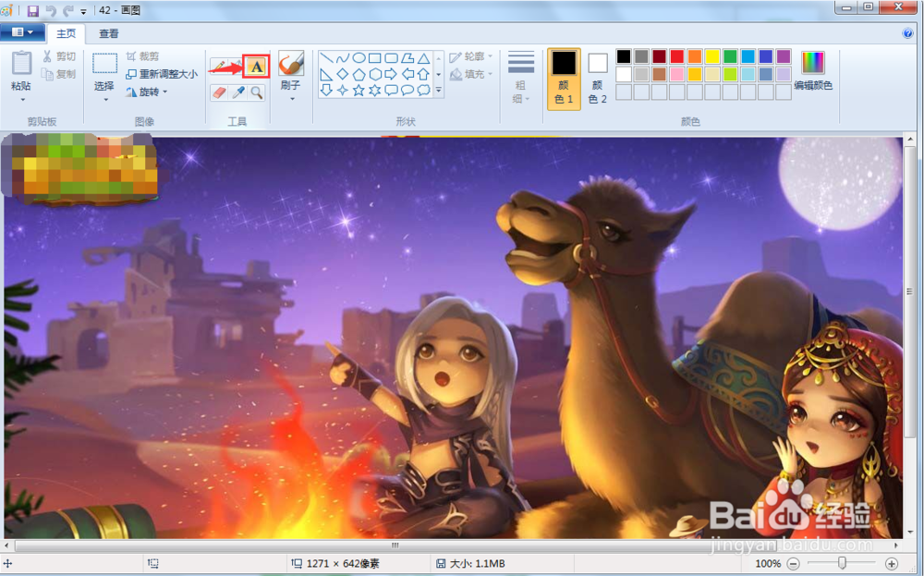Click the Brushes (刷子) icon
924x576 pixels.
pyautogui.click(x=290, y=64)
